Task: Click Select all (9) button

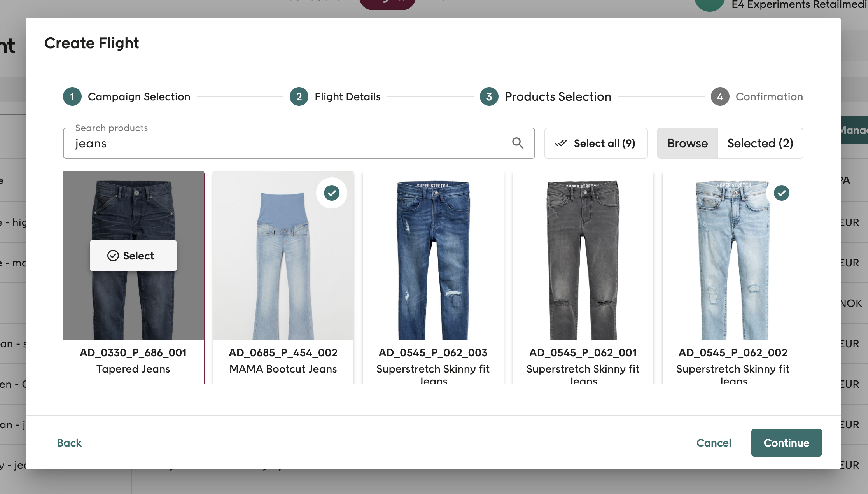Action: click(x=596, y=143)
